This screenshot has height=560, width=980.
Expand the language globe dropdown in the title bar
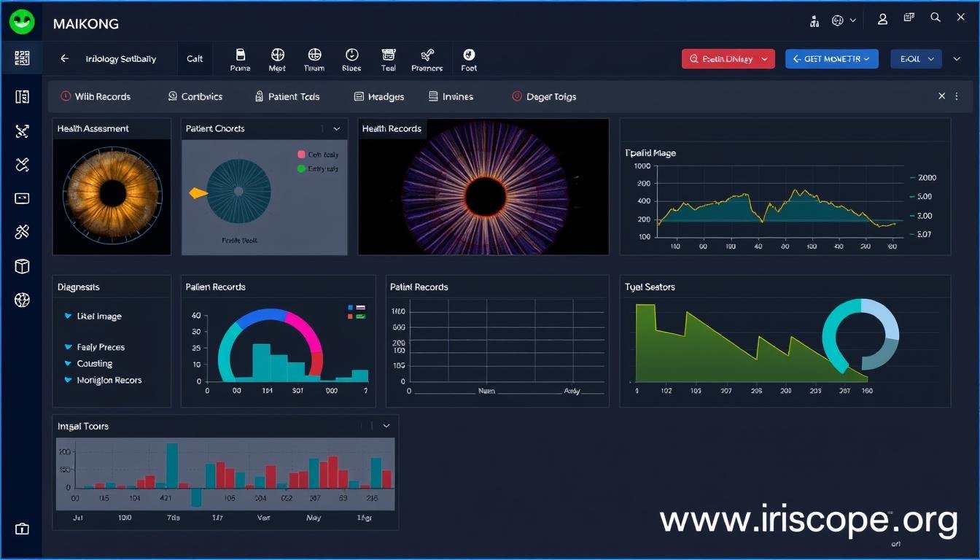[x=844, y=20]
